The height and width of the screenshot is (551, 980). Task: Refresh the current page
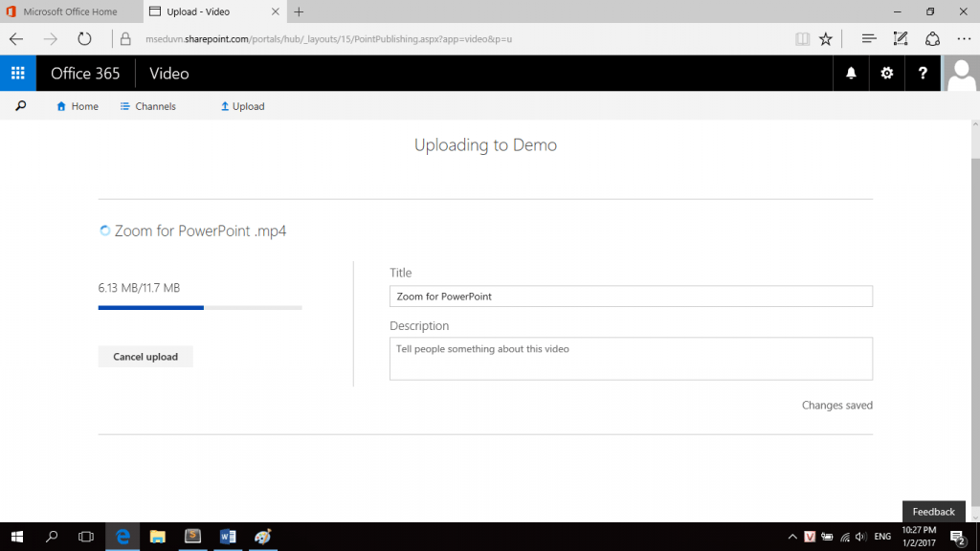tap(84, 38)
